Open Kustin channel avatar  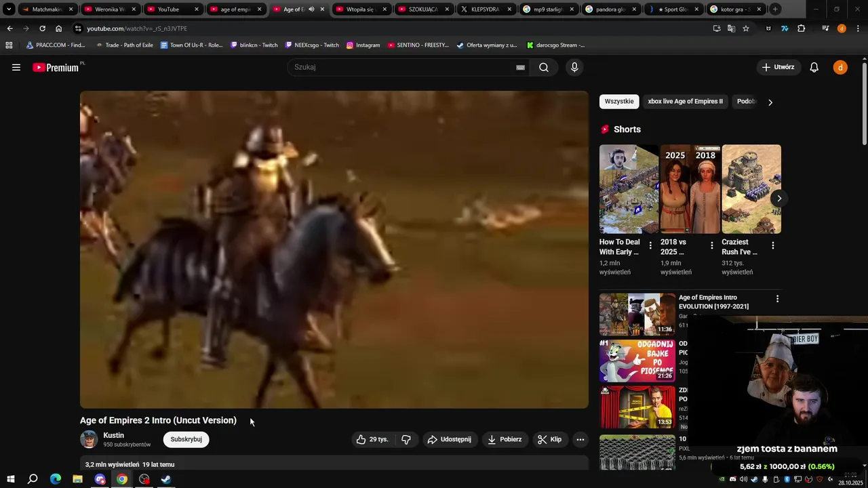point(89,439)
